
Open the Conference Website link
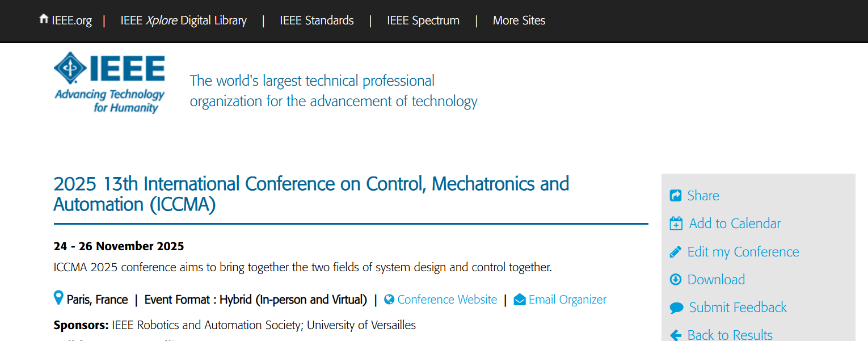click(x=447, y=300)
